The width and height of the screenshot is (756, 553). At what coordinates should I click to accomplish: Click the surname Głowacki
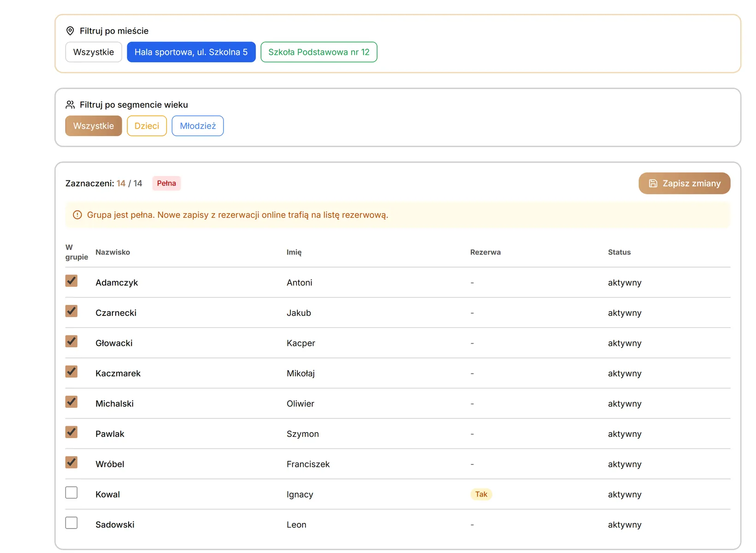(114, 343)
